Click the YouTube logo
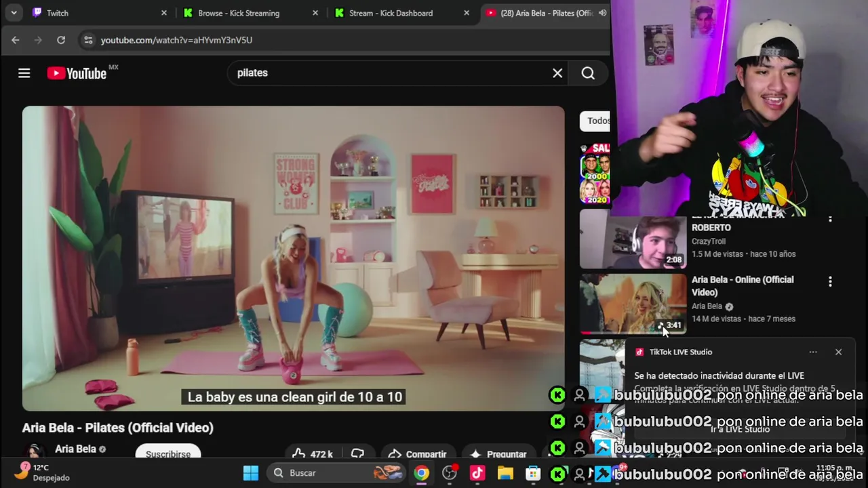Viewport: 868px width, 488px height. pyautogui.click(x=77, y=73)
